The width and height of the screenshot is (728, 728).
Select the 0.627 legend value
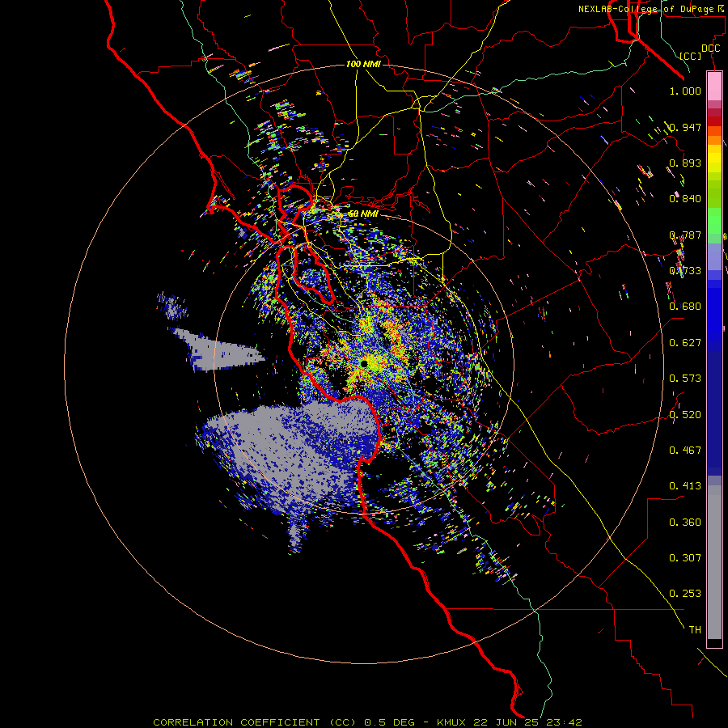click(x=685, y=342)
